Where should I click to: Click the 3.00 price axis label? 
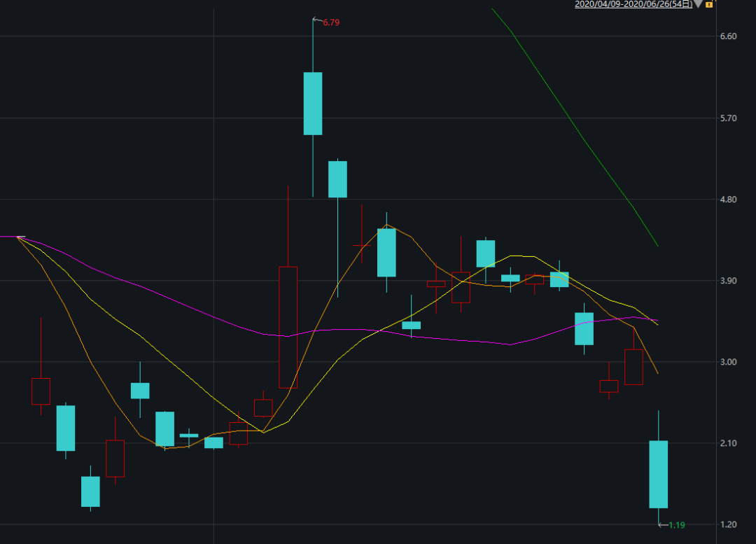pyautogui.click(x=728, y=362)
